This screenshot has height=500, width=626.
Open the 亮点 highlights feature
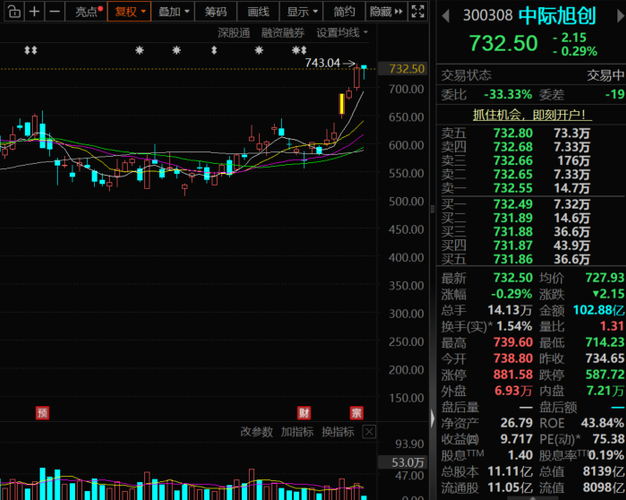click(x=89, y=12)
